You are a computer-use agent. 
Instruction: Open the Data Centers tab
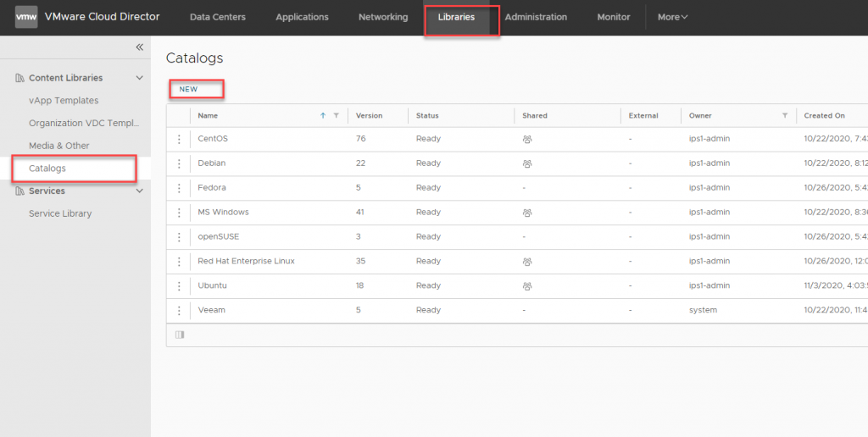click(218, 17)
